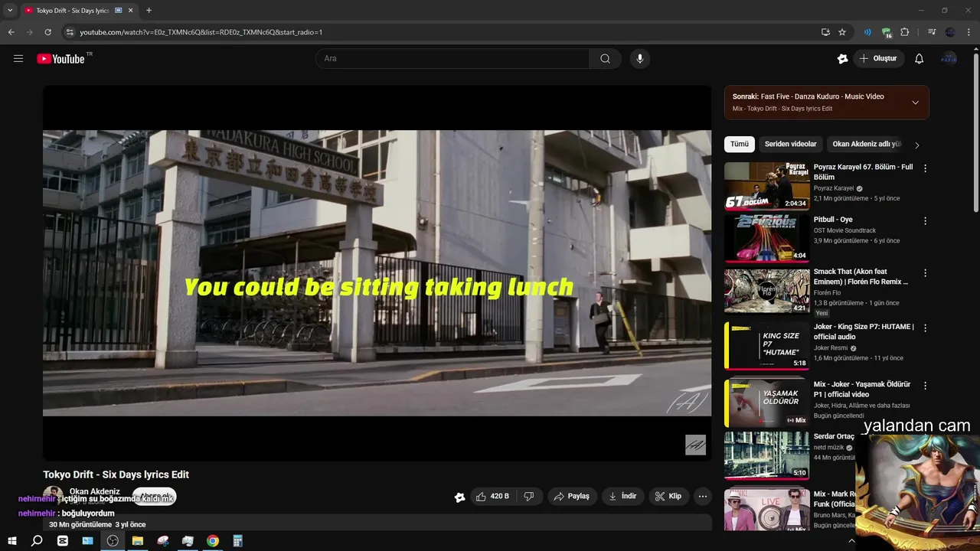The image size is (980, 551).
Task: Reload the page
Action: [x=47, y=32]
